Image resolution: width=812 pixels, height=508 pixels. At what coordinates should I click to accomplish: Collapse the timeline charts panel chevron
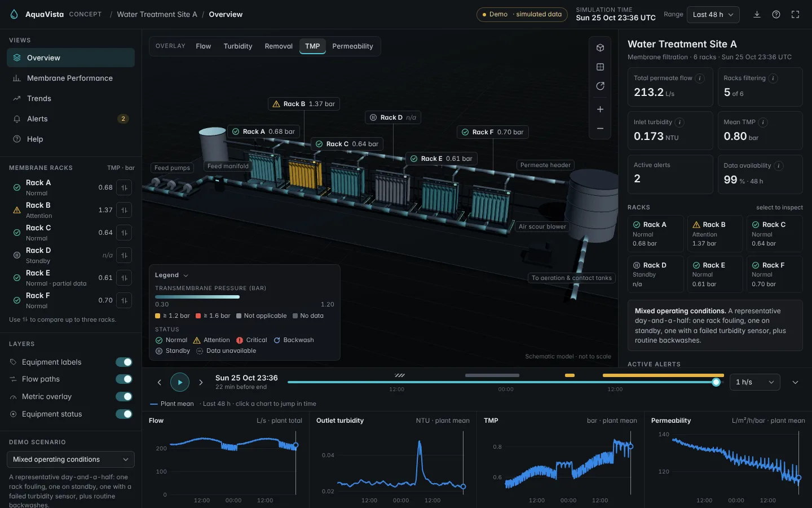click(x=795, y=382)
